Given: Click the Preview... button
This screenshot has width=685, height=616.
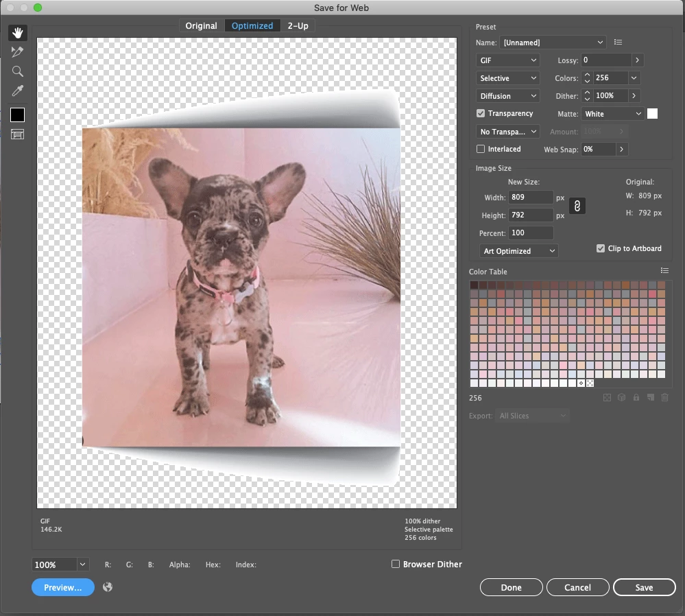Looking at the screenshot, I should click(63, 588).
